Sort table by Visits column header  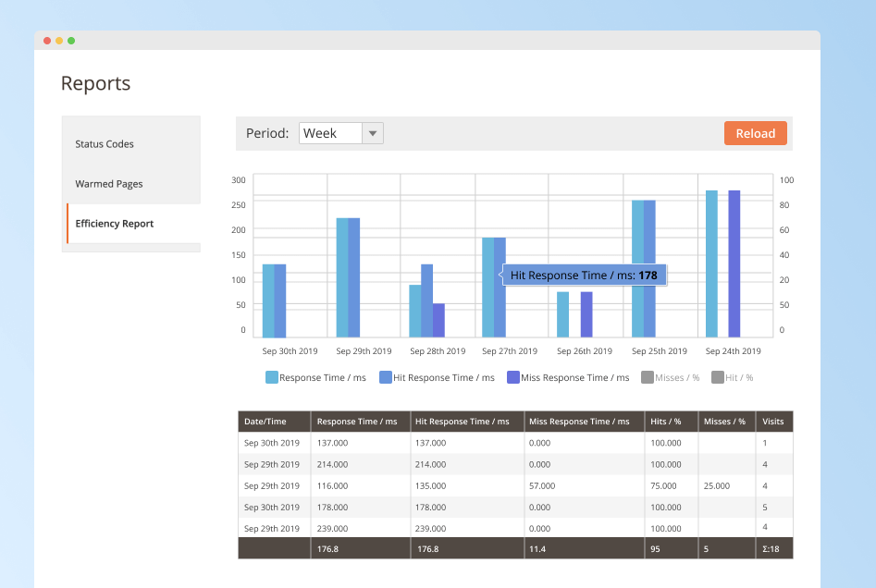[x=772, y=422]
